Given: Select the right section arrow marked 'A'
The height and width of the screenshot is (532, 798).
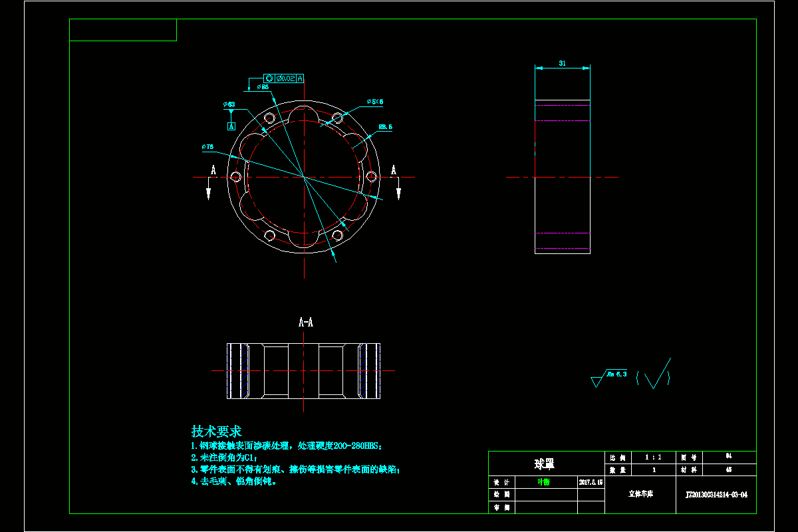Looking at the screenshot, I should click(396, 182).
